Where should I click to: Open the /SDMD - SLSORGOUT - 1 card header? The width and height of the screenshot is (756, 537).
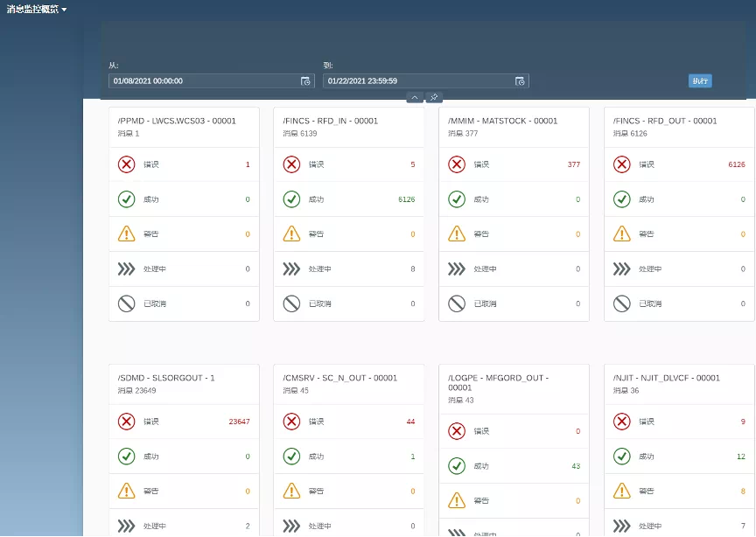pyautogui.click(x=184, y=384)
